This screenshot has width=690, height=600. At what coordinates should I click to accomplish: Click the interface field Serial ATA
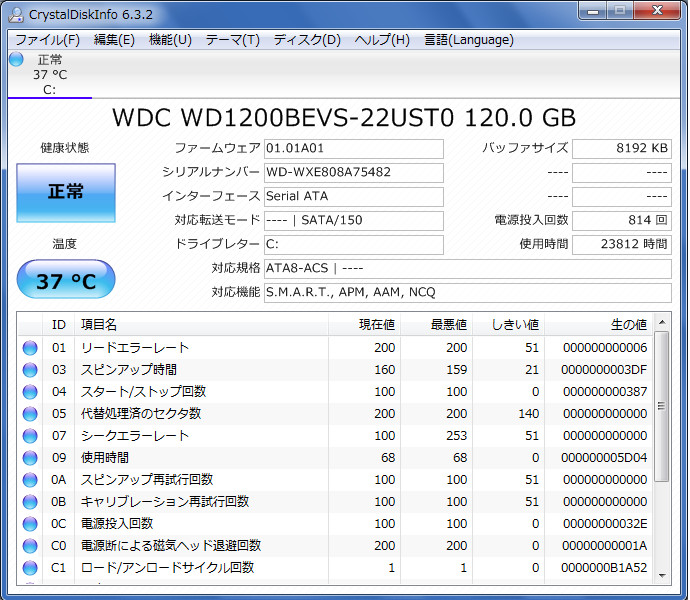pos(354,197)
